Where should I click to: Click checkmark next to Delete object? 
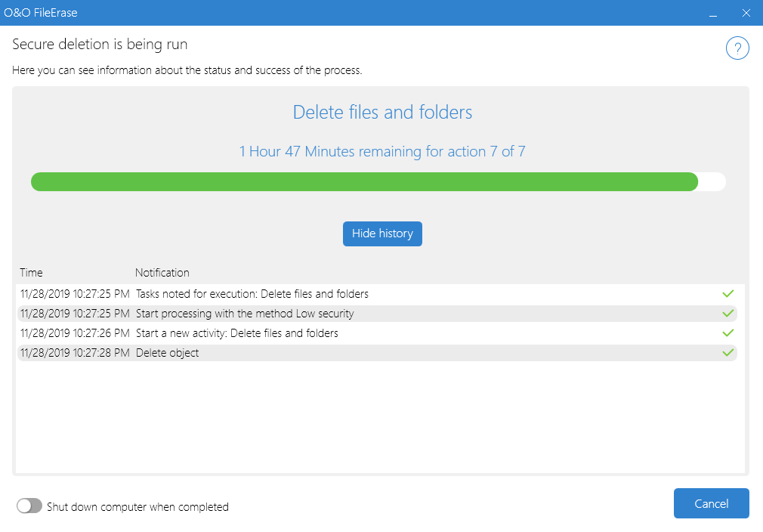tap(728, 352)
